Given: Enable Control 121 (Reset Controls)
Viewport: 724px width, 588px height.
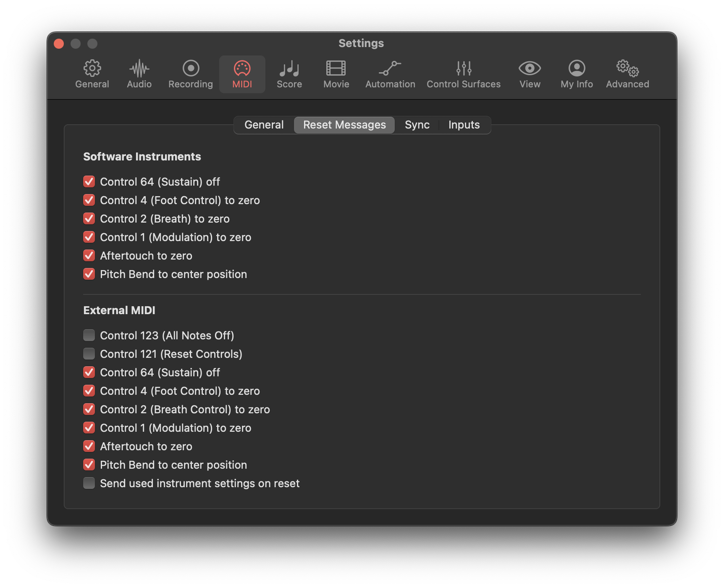Looking at the screenshot, I should pos(89,354).
